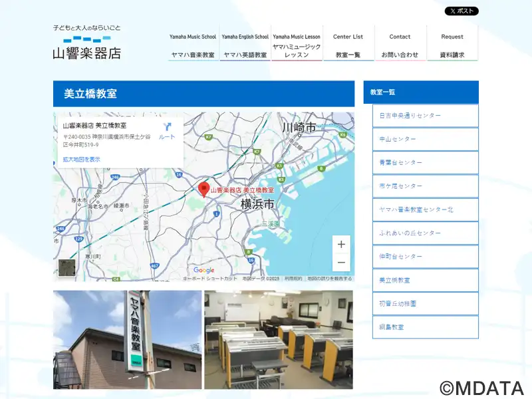Open the Request 資料請求 menu item
The height and width of the screenshot is (399, 532).
[x=452, y=43]
